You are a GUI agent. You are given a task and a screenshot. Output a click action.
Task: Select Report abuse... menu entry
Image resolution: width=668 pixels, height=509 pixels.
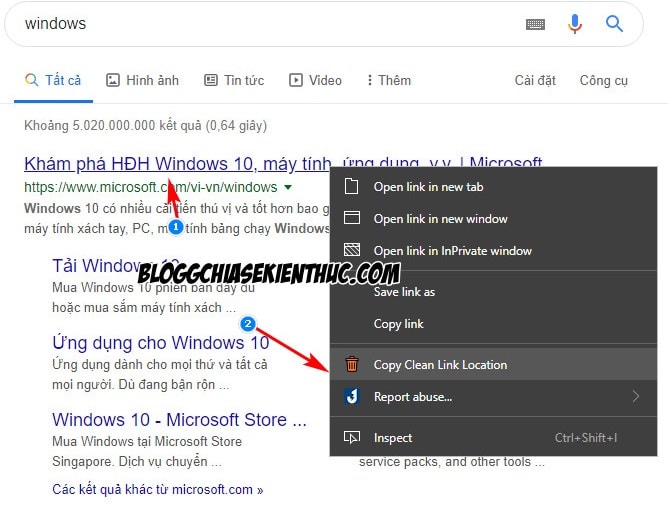click(x=493, y=397)
